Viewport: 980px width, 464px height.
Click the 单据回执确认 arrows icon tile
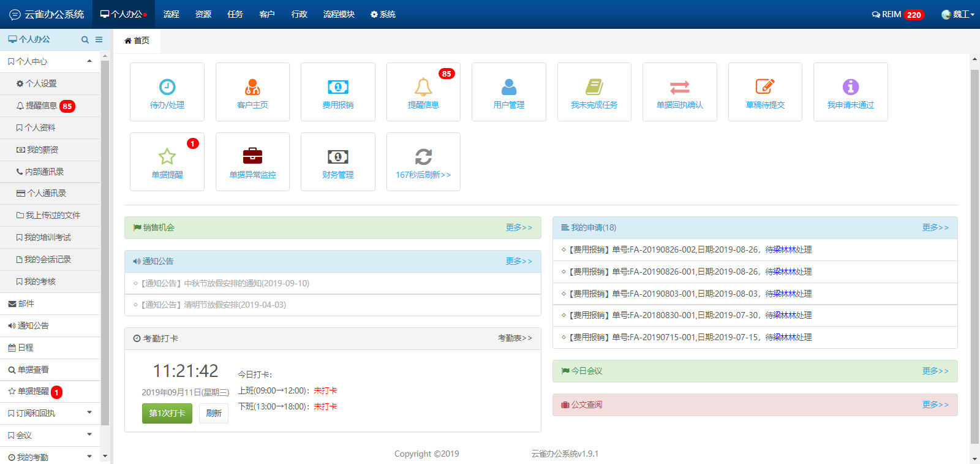click(x=679, y=92)
